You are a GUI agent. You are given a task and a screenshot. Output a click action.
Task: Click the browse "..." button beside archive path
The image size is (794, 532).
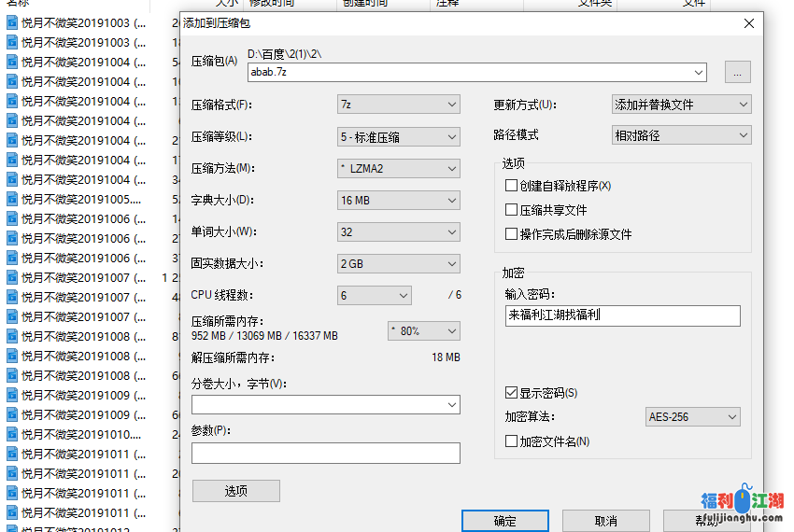(x=737, y=72)
